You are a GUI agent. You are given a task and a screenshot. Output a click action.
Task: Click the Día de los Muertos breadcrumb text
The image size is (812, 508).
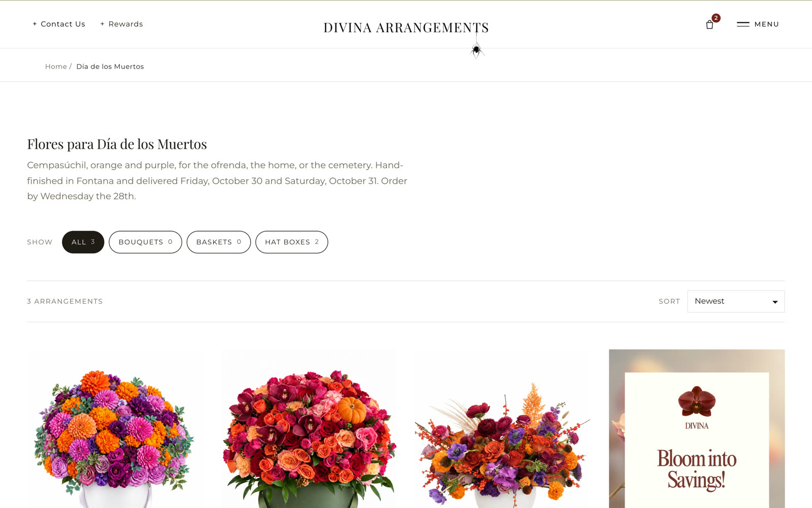tap(110, 67)
